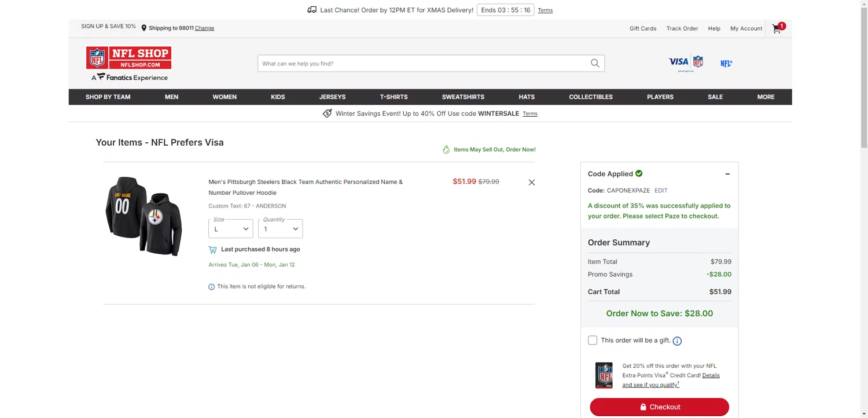Click the not-eligible-for-returns info icon

[211, 287]
